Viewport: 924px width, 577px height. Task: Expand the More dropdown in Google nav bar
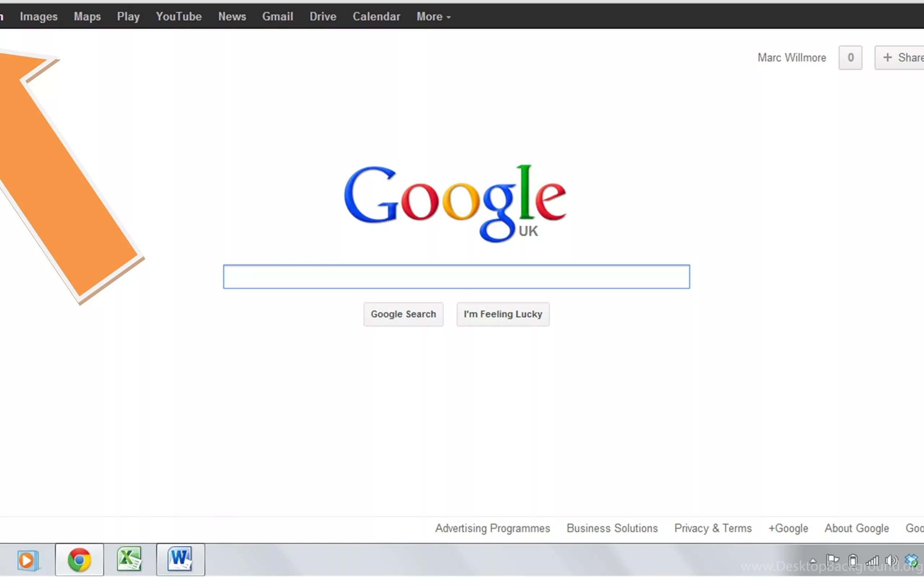(x=433, y=16)
